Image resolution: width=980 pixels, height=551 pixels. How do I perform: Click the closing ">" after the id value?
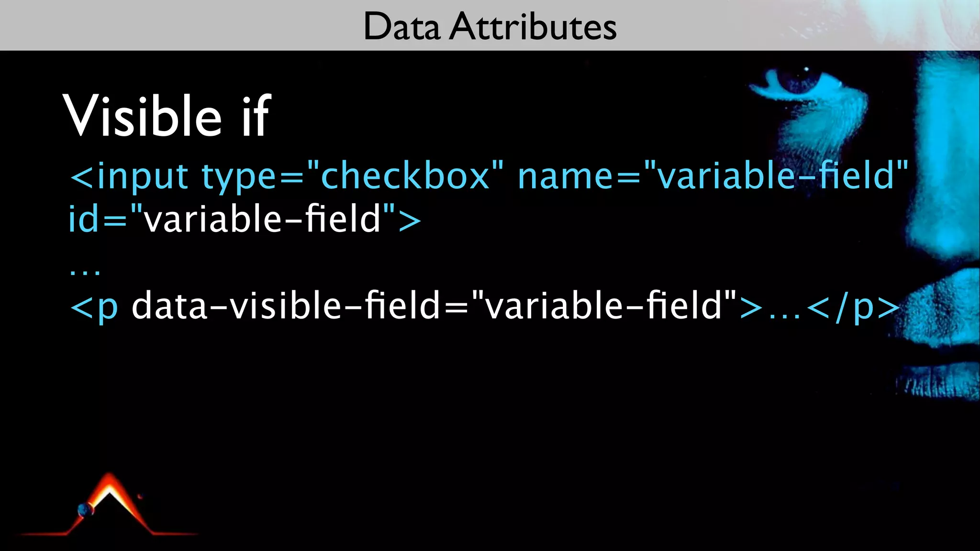410,220
